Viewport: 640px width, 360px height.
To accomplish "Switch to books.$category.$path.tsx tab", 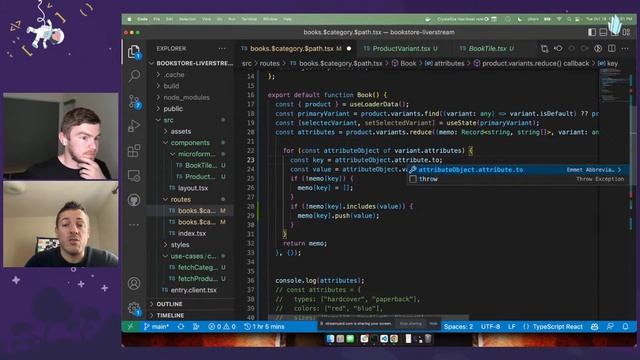I will (296, 49).
